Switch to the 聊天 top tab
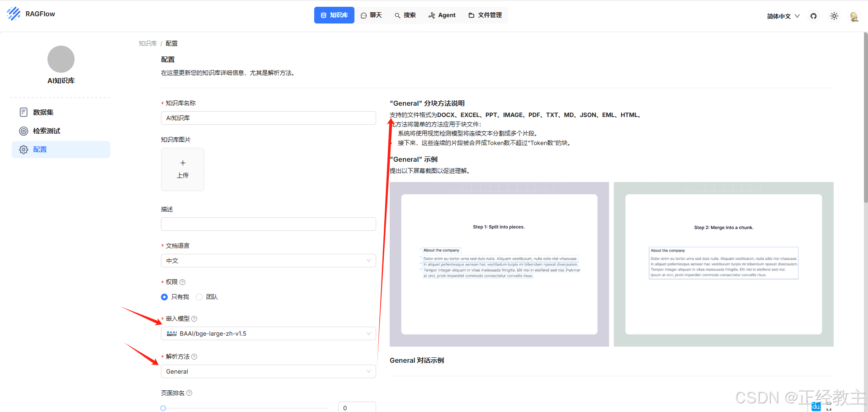The width and height of the screenshot is (868, 412). click(x=371, y=15)
